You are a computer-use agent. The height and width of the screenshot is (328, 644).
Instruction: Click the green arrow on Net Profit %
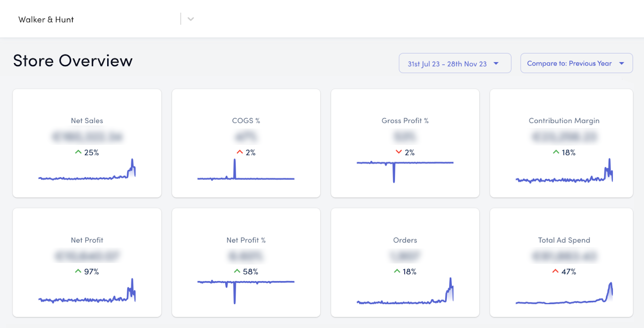pyautogui.click(x=237, y=271)
